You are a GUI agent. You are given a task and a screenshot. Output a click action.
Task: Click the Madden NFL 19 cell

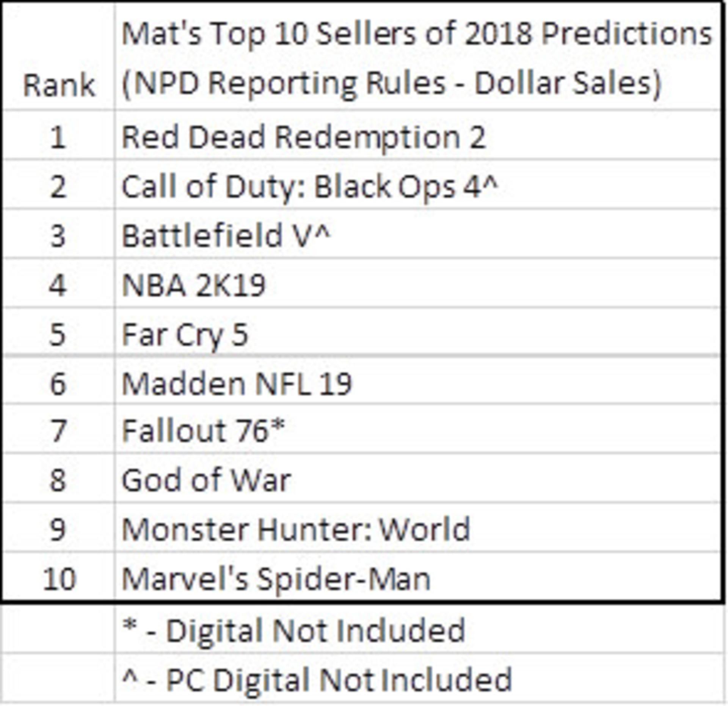(417, 380)
